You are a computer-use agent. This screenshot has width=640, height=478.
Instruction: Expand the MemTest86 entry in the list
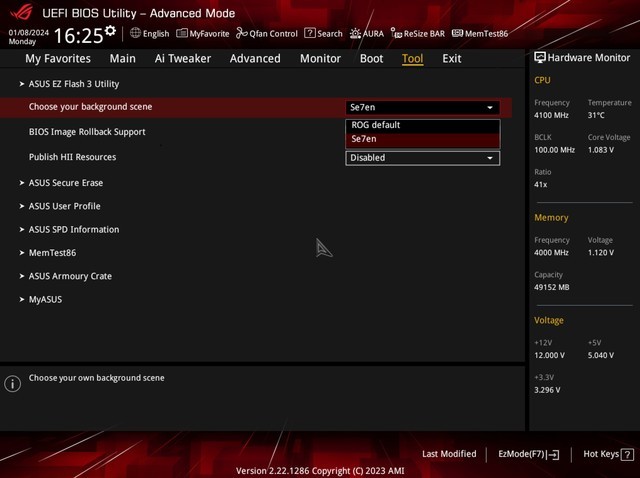(52, 253)
